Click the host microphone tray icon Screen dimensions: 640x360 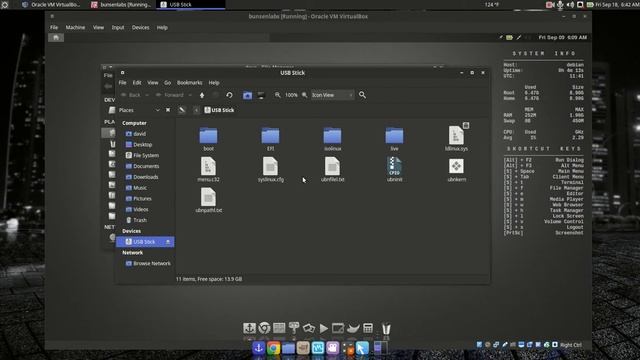click(x=560, y=4)
